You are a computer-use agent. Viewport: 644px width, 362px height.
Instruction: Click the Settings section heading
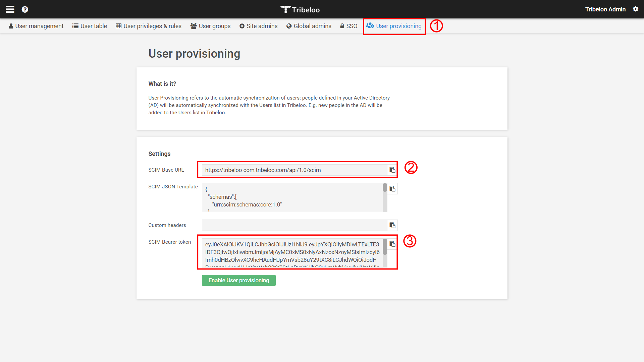point(159,154)
